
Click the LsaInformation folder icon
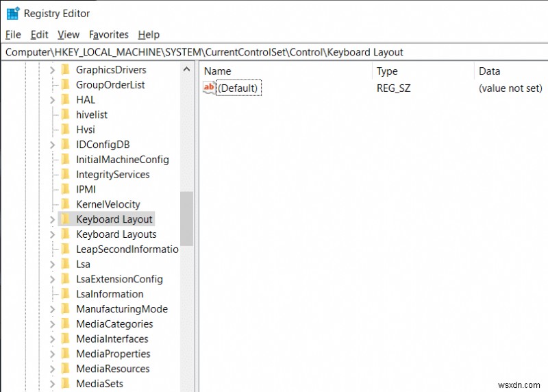tap(65, 294)
